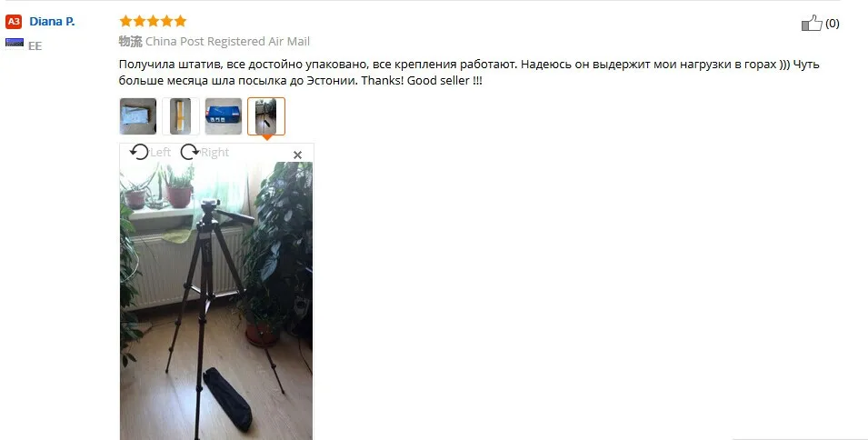
Task: Open Diana P.'s profile link
Action: point(52,22)
